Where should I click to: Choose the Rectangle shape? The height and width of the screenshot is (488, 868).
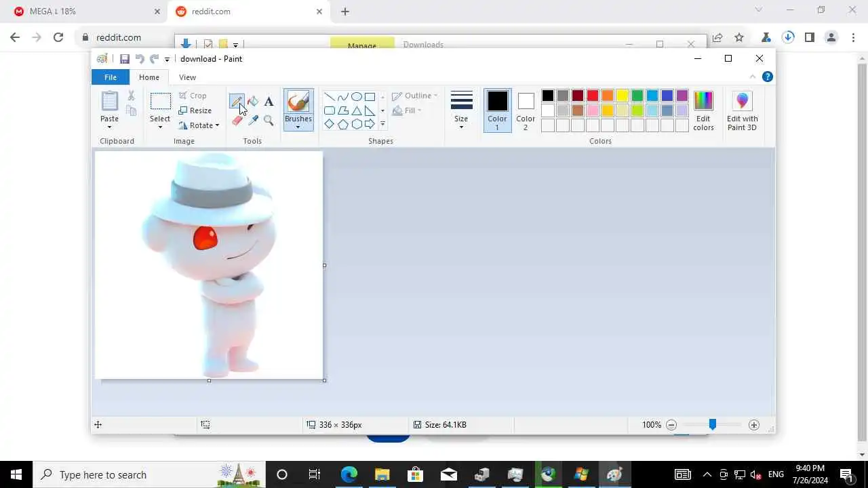[370, 97]
